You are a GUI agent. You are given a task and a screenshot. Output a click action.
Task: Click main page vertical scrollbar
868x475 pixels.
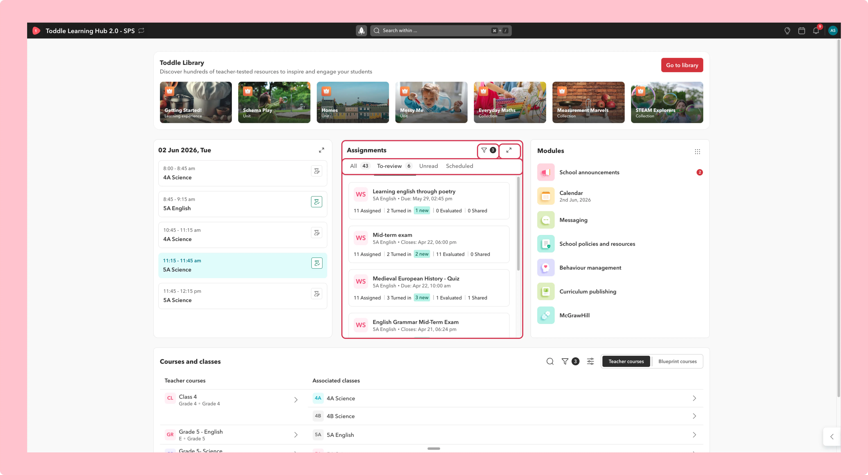point(838,218)
